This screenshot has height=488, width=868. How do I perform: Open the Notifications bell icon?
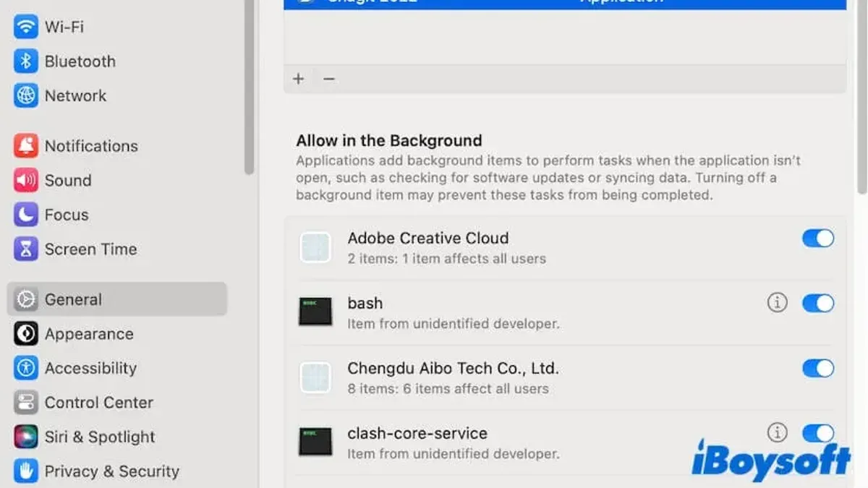(26, 146)
